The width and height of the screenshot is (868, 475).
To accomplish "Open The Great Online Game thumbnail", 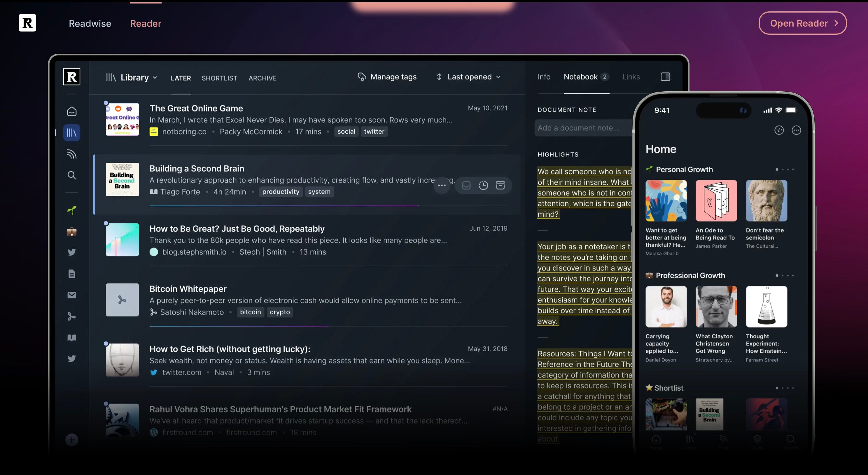I will coord(122,119).
